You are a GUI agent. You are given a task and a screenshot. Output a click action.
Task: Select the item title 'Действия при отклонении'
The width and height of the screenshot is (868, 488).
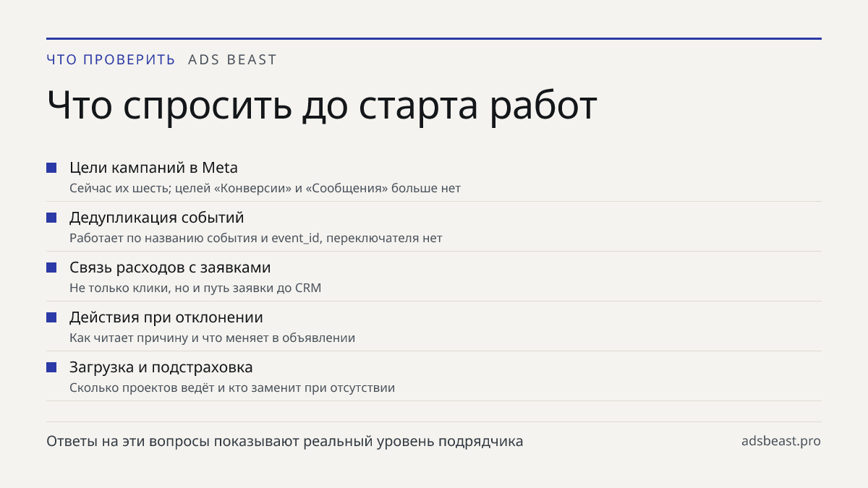pos(166,317)
